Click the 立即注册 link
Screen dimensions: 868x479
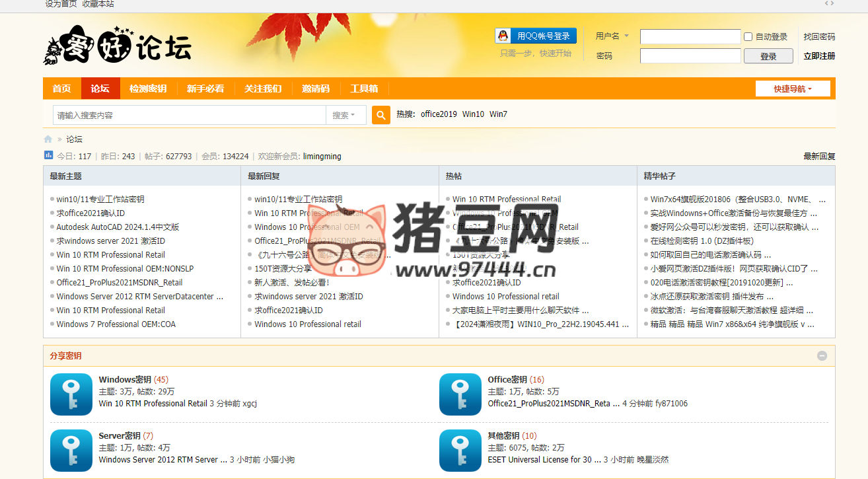(820, 56)
